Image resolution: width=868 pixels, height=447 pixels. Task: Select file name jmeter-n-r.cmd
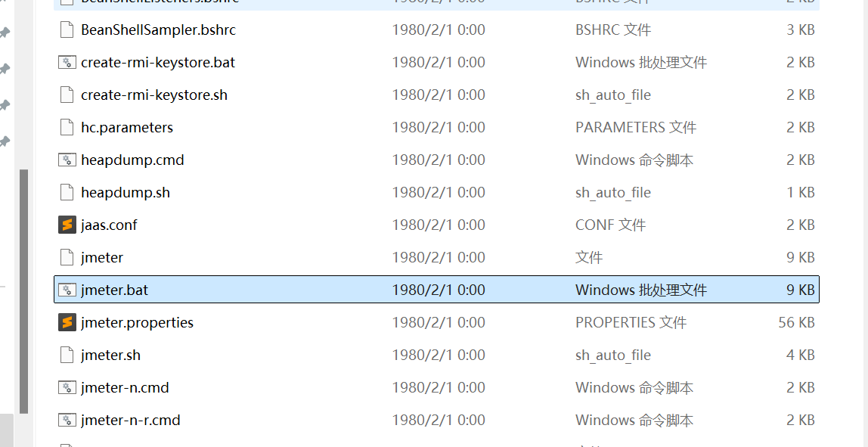click(x=131, y=420)
